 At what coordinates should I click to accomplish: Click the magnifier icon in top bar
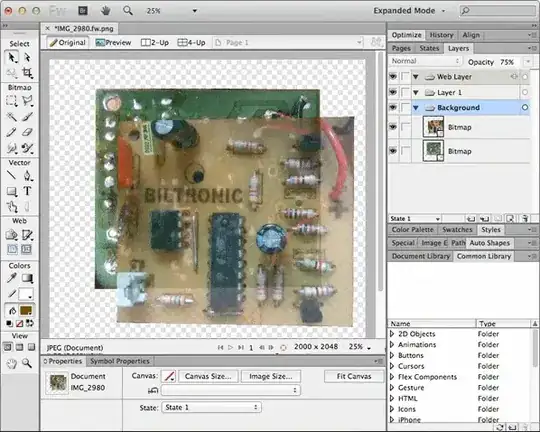(128, 11)
